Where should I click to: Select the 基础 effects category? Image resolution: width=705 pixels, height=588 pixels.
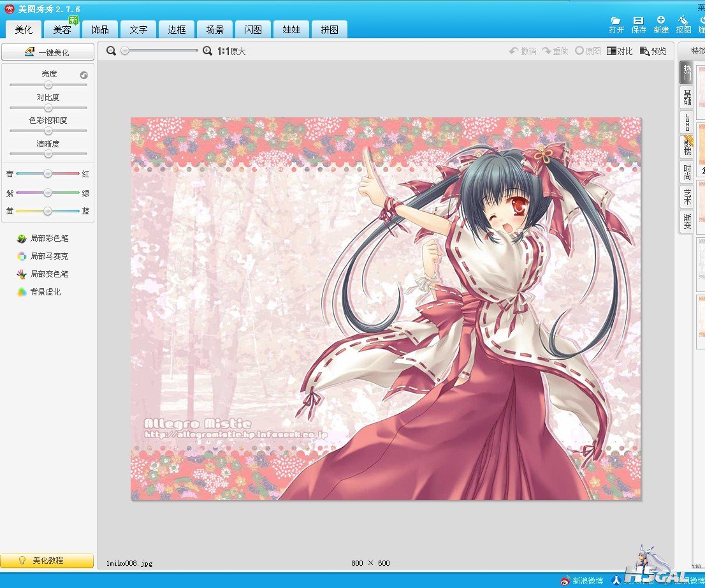687,97
